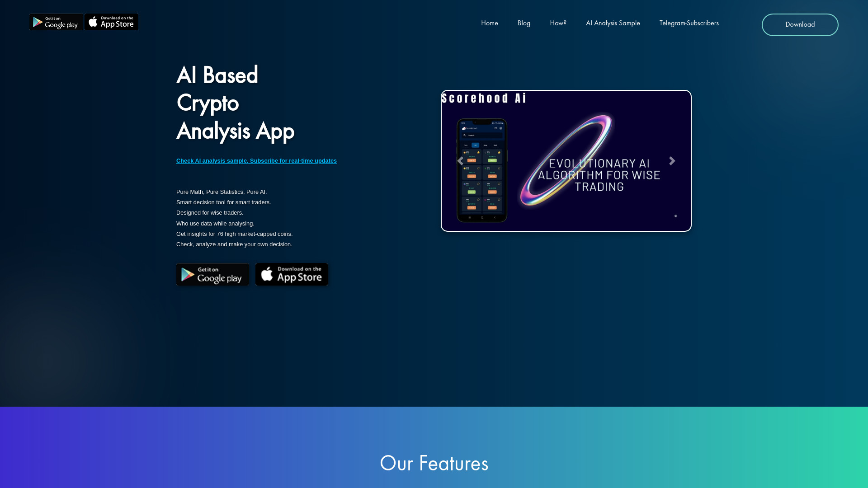Toggle carousel slide navigation forward

[x=672, y=161]
